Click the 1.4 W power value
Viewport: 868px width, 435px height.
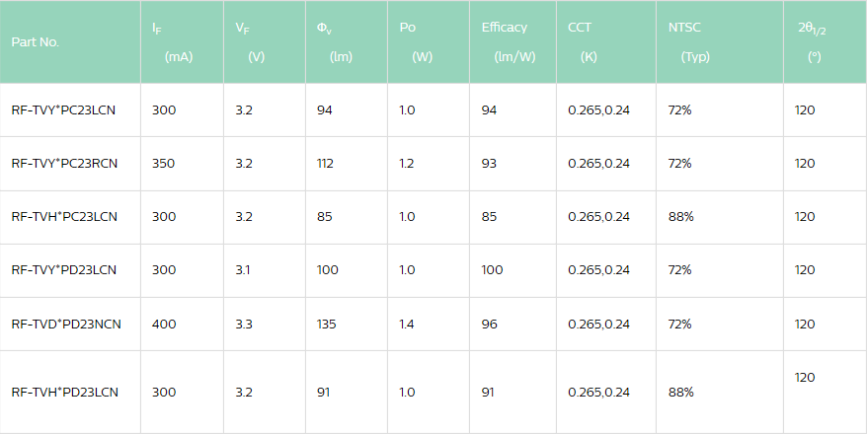[407, 324]
